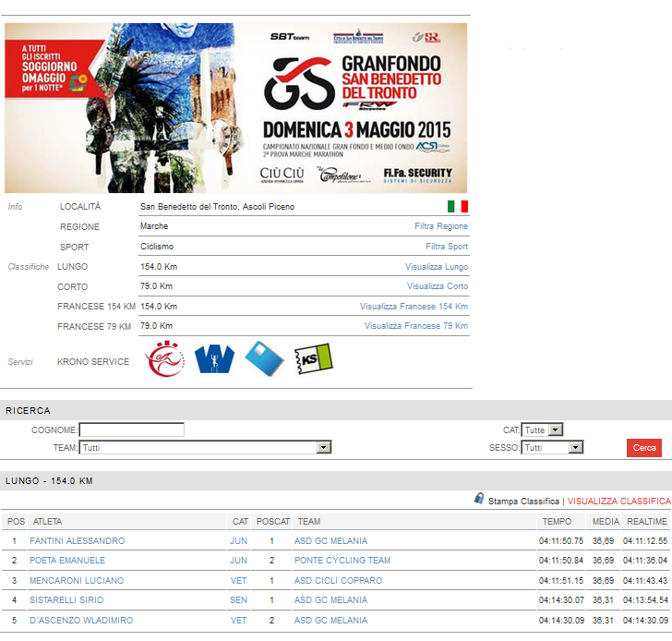Click the KS ticket service icon
Screen dimensions: 672x641
click(x=314, y=359)
